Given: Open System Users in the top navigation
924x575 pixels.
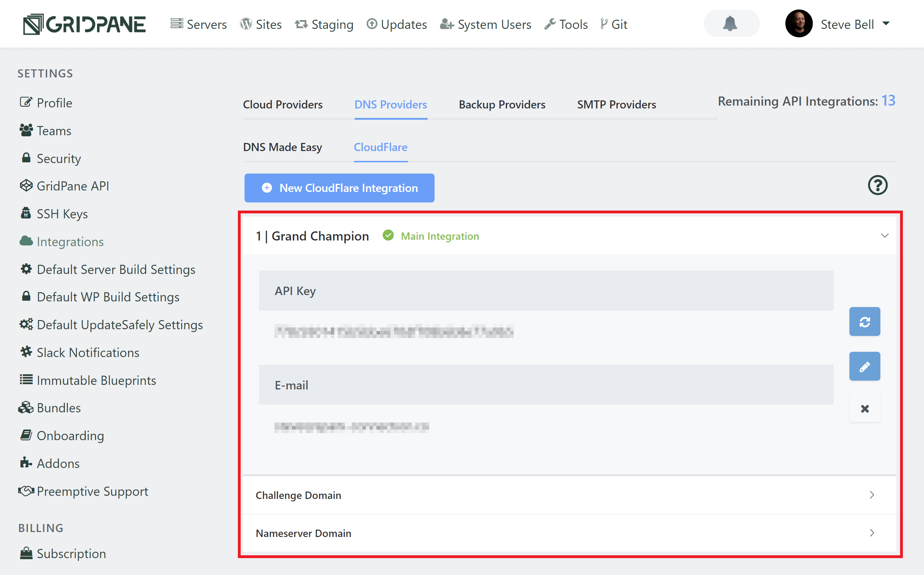Looking at the screenshot, I should tap(486, 24).
